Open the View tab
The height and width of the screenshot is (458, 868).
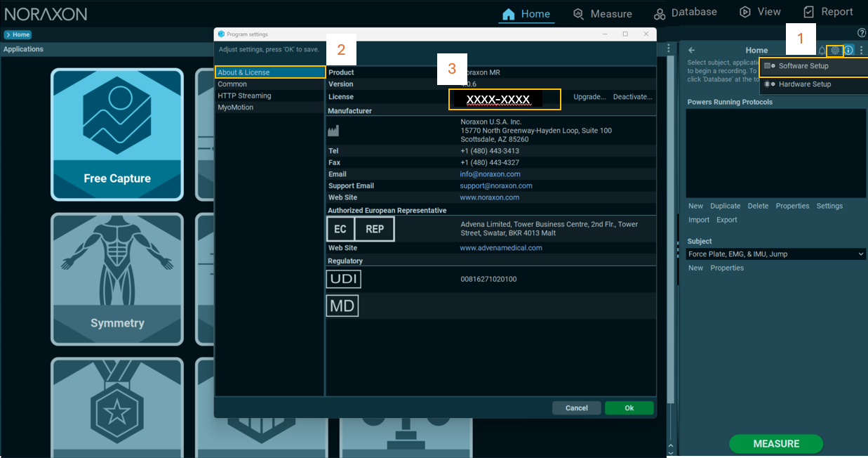coord(760,12)
